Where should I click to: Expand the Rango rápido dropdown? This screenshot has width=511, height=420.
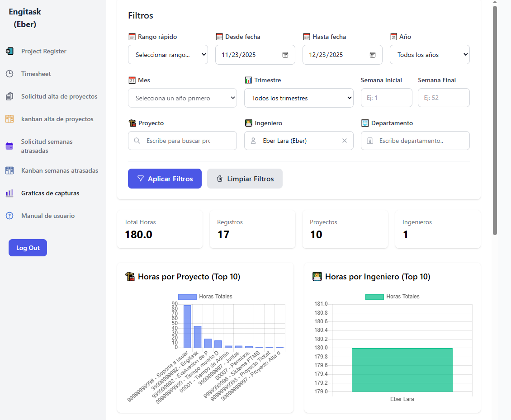[168, 55]
